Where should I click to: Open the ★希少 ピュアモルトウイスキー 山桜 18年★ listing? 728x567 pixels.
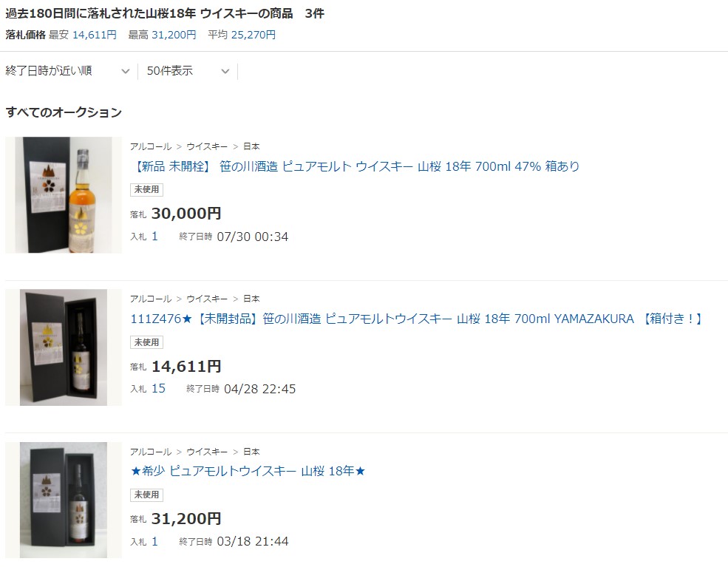[x=248, y=471]
